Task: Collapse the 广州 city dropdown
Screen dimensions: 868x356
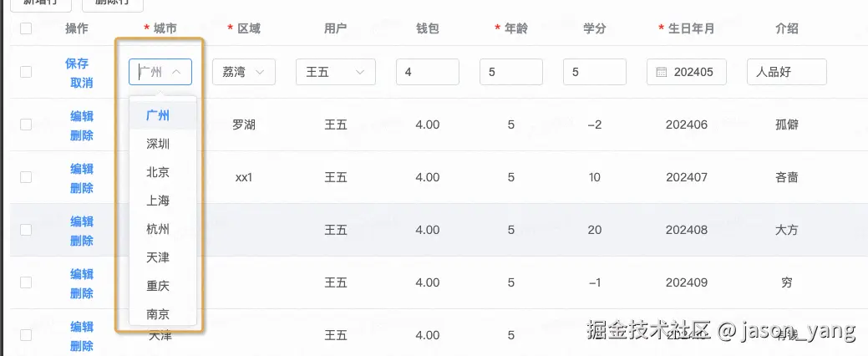Action: click(x=176, y=73)
